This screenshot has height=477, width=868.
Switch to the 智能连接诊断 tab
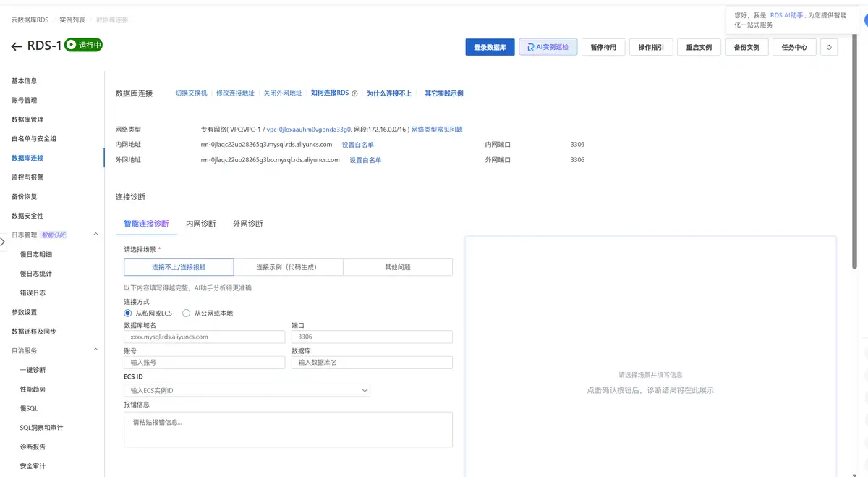(146, 224)
